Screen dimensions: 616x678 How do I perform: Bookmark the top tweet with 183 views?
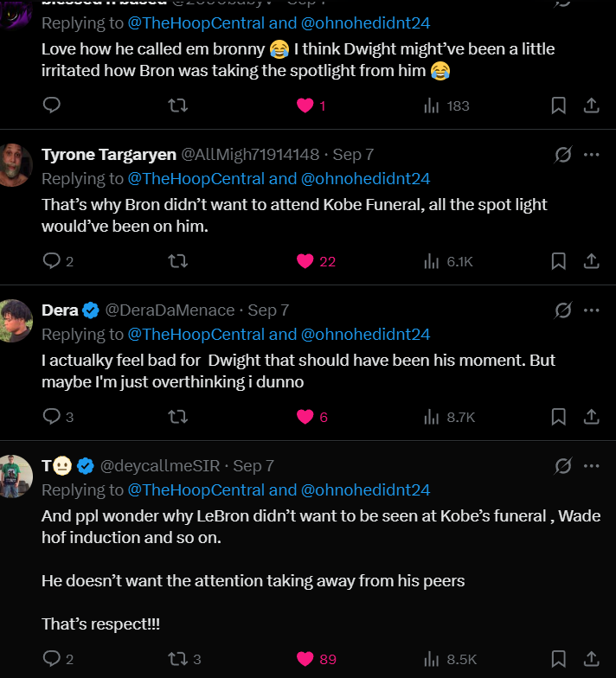pyautogui.click(x=559, y=105)
